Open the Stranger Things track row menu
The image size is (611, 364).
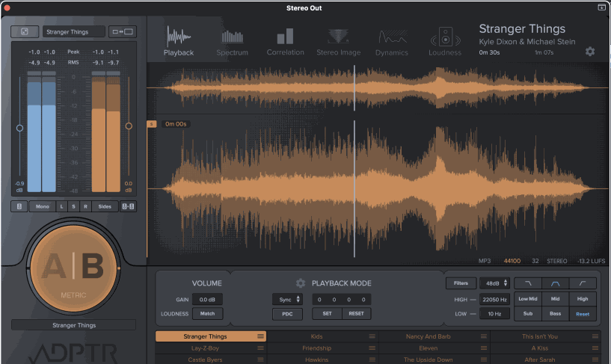click(x=260, y=336)
